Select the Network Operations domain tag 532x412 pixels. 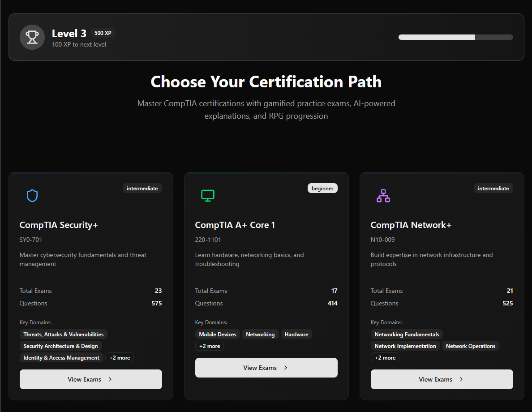(471, 346)
